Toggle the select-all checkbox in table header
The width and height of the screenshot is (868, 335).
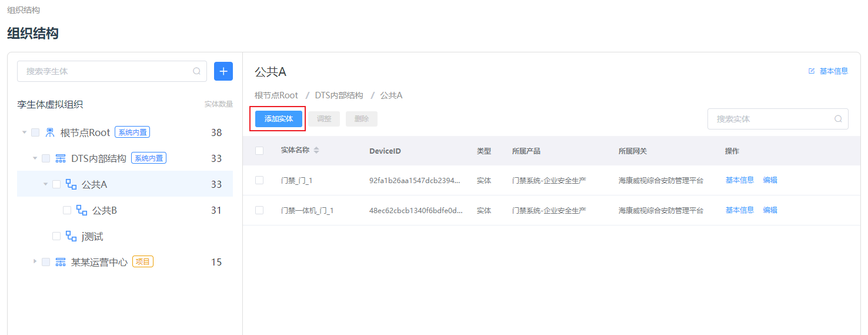point(259,151)
